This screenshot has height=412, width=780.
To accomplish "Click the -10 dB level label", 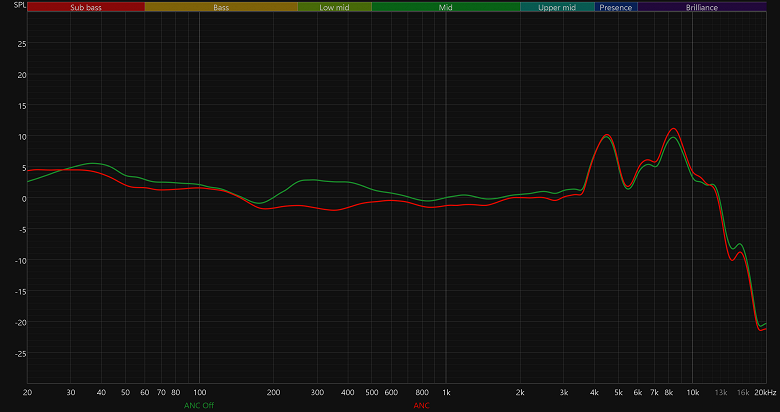I will (x=20, y=261).
